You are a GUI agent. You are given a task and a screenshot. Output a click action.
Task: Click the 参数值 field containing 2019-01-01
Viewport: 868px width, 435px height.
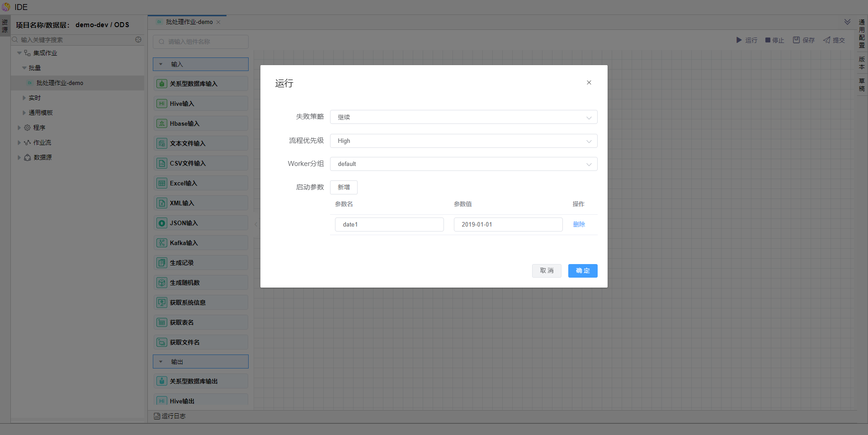(508, 225)
